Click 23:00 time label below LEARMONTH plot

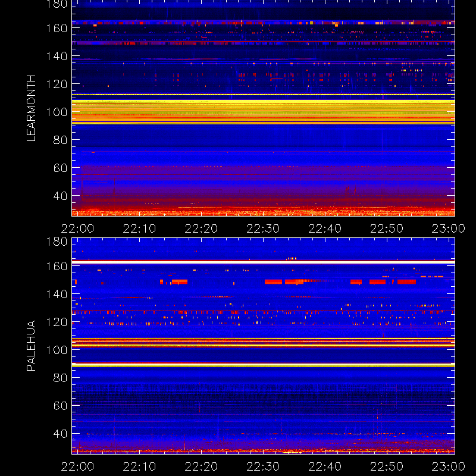pos(449,228)
